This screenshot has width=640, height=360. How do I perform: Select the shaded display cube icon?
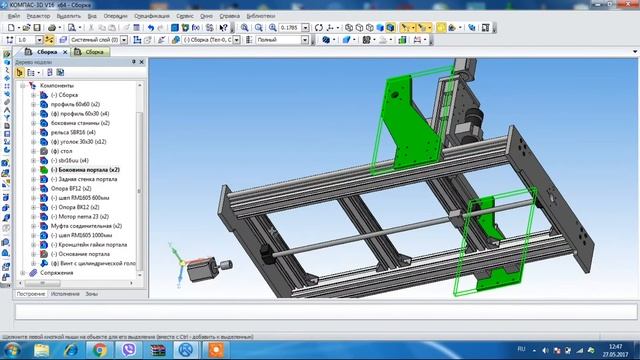(x=380, y=28)
